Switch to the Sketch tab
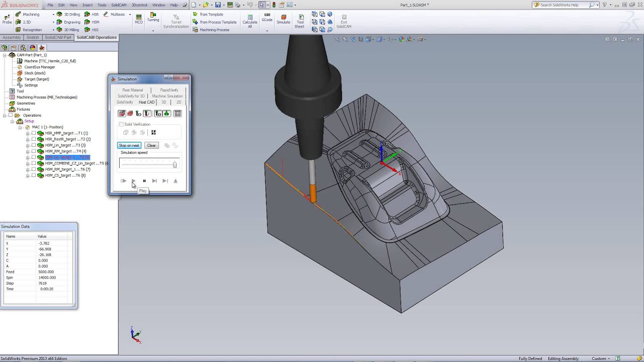Image resolution: width=644 pixels, height=362 pixels. pyautogui.click(x=33, y=38)
